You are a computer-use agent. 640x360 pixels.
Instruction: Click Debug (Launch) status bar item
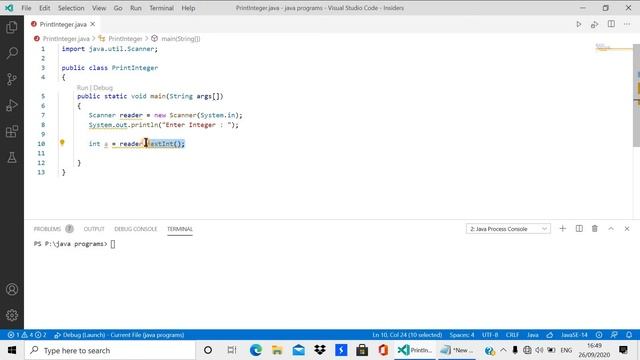pyautogui.click(x=119, y=335)
